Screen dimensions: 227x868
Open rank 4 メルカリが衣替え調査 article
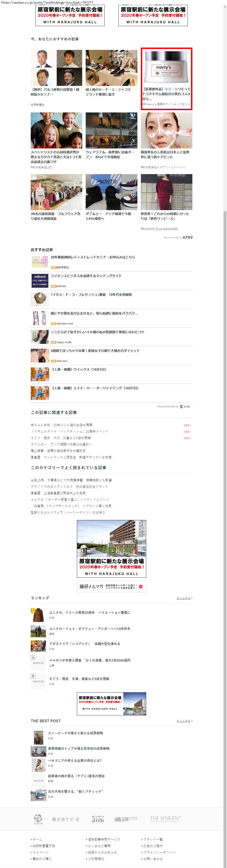pyautogui.click(x=90, y=660)
